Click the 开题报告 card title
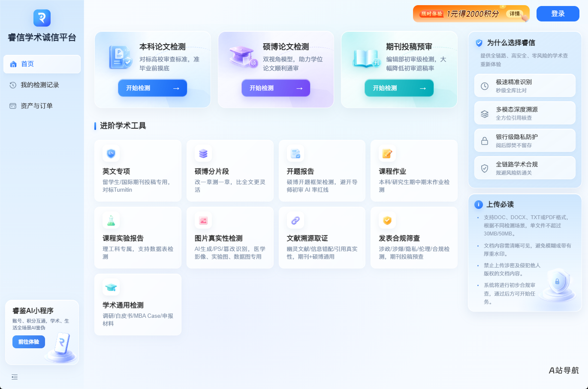The image size is (588, 389). [x=300, y=171]
